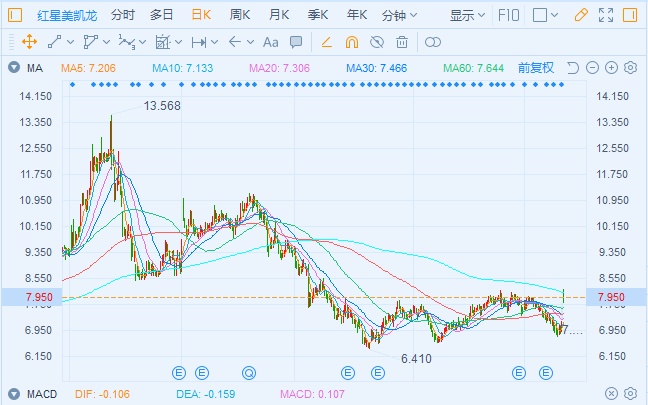
Task: Zoom in chart with plus icon
Action: pyautogui.click(x=611, y=68)
